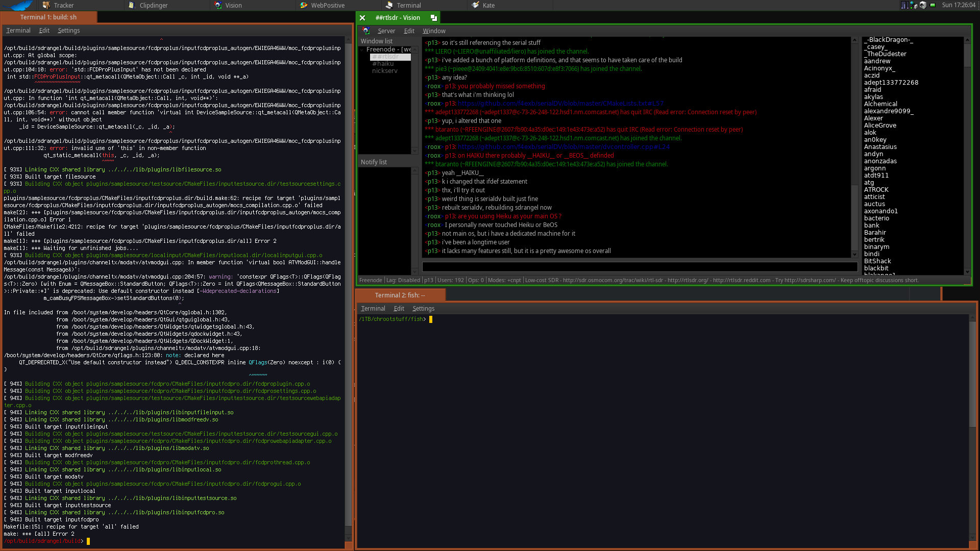
Task: Click the Clipdinger icon in the Deskbar
Action: 132,5
